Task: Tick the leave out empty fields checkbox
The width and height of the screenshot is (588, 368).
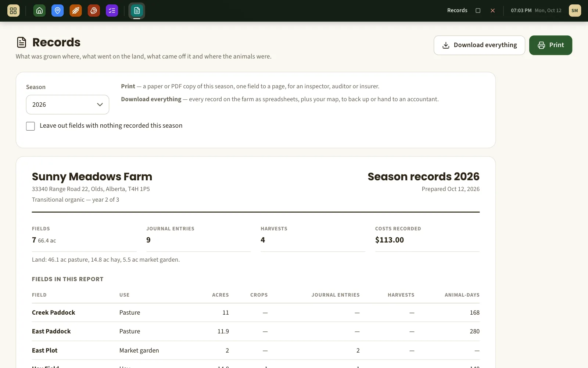Action: (31, 126)
